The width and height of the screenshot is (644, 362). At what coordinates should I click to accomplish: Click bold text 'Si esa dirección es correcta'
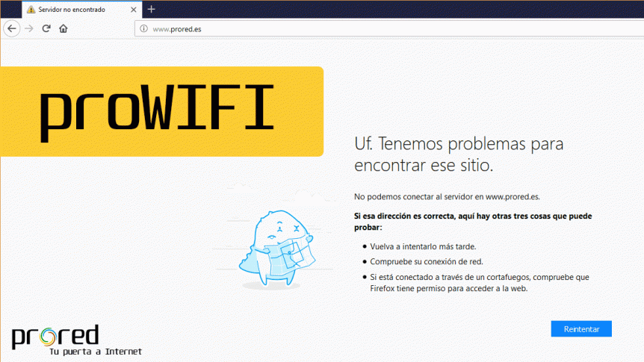(x=404, y=216)
